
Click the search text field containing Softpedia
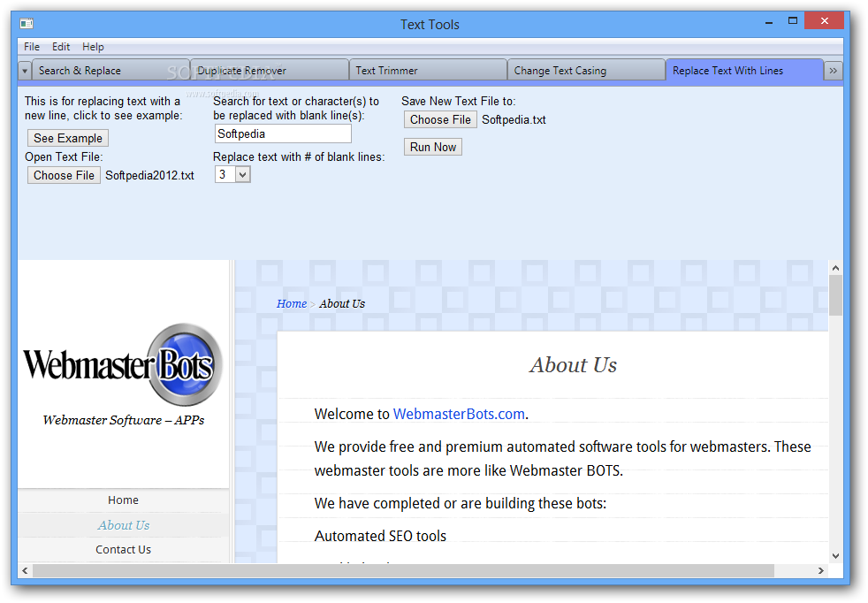pyautogui.click(x=283, y=134)
